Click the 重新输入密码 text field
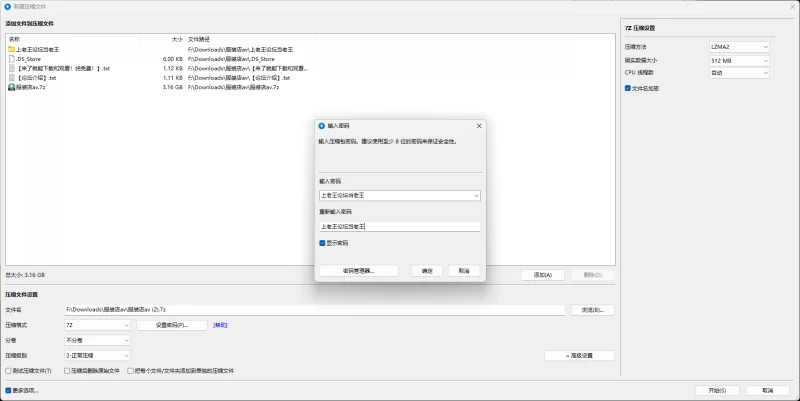The height and width of the screenshot is (401, 800). click(399, 227)
